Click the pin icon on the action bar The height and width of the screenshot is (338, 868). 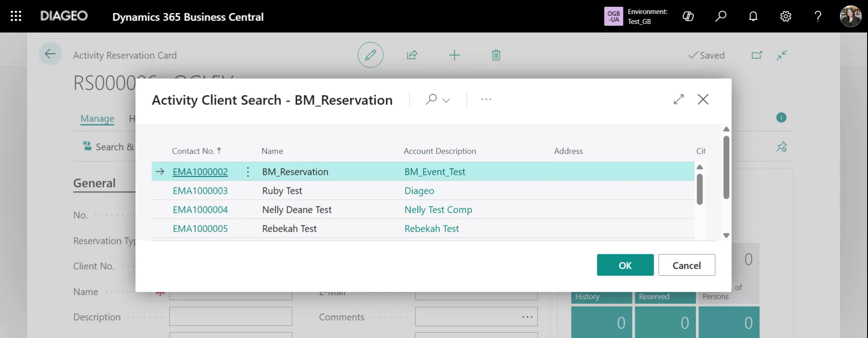coord(782,147)
